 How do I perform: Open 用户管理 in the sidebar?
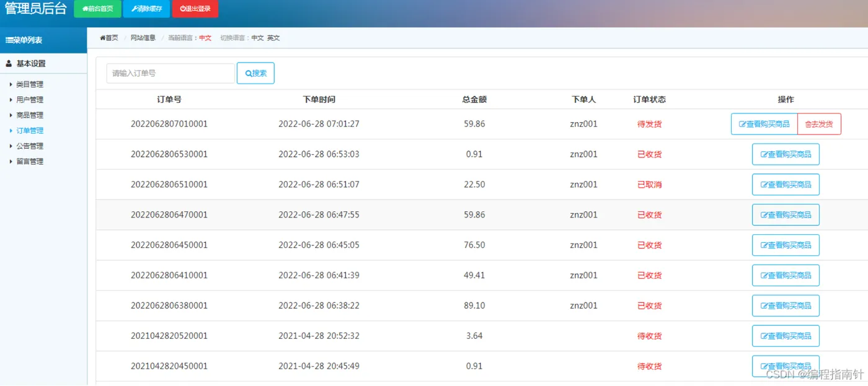point(30,100)
